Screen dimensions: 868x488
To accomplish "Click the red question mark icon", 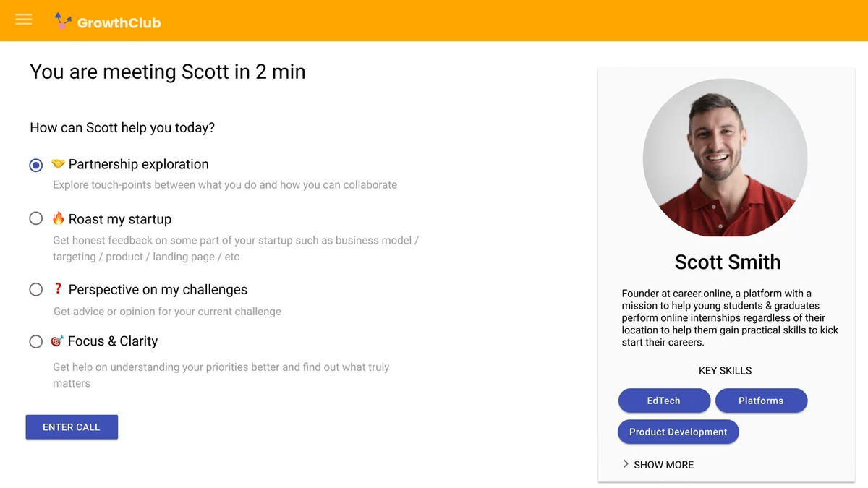I will (x=59, y=288).
